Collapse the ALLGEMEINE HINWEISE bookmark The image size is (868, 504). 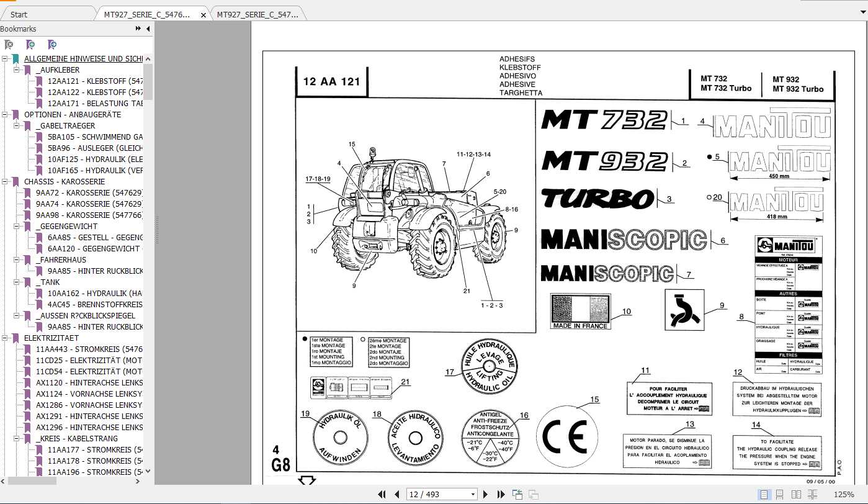tap(6, 58)
